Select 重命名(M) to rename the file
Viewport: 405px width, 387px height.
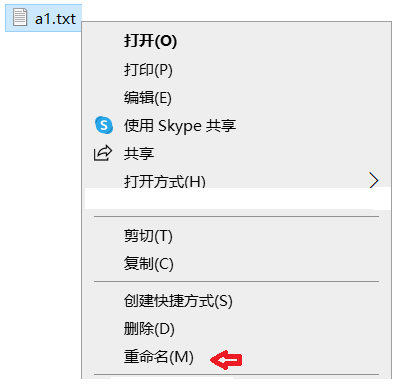coord(159,357)
